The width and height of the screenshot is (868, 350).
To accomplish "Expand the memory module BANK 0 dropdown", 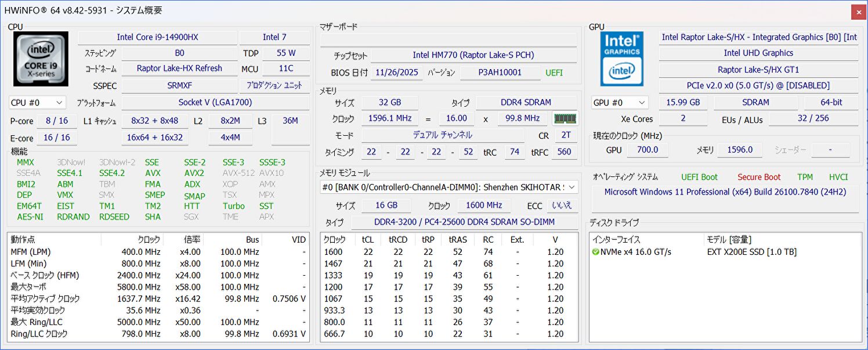I will click(449, 187).
